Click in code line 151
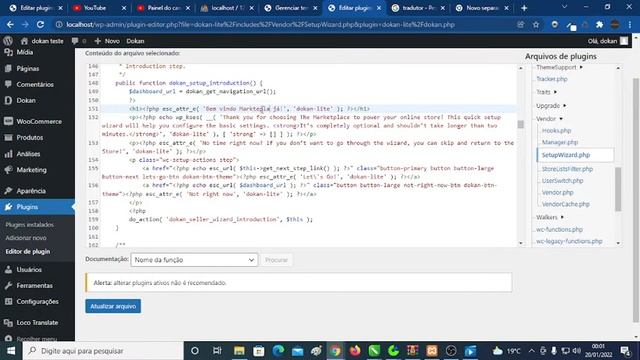The height and width of the screenshot is (360, 640). click(308, 109)
